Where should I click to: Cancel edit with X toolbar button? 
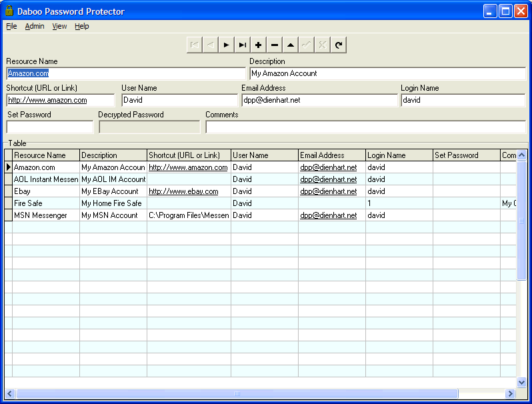322,45
